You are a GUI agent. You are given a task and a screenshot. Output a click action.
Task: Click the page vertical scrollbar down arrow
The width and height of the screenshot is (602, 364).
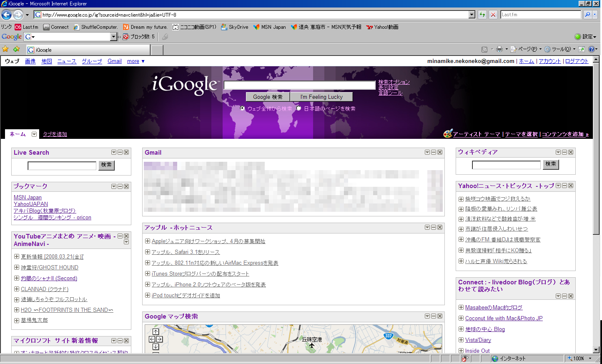596,350
